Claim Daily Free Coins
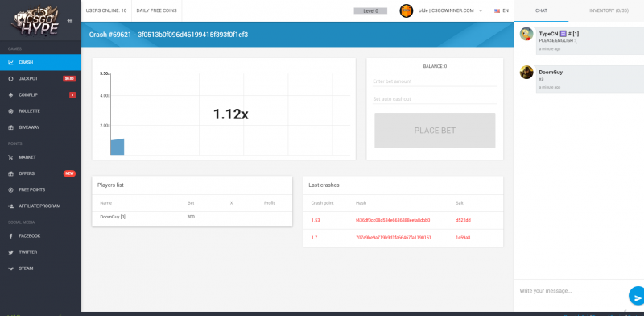The height and width of the screenshot is (316, 644). [156, 10]
